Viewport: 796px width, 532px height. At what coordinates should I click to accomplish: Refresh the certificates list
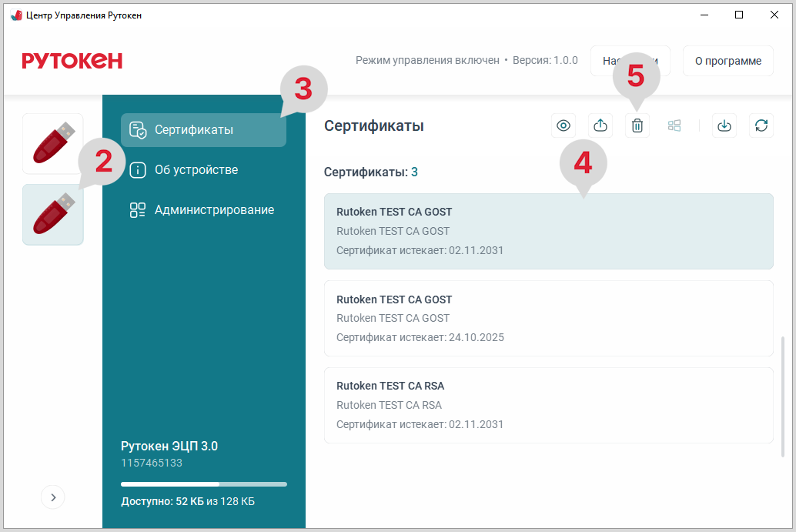[761, 125]
